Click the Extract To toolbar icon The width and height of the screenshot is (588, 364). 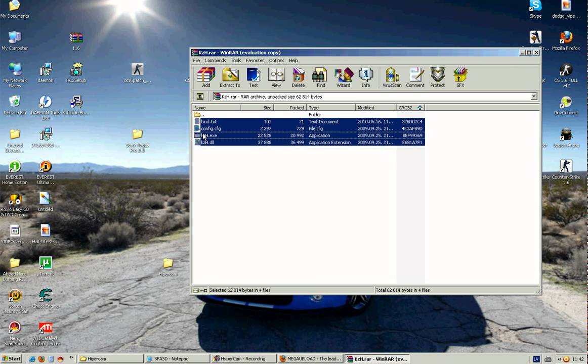click(x=230, y=77)
